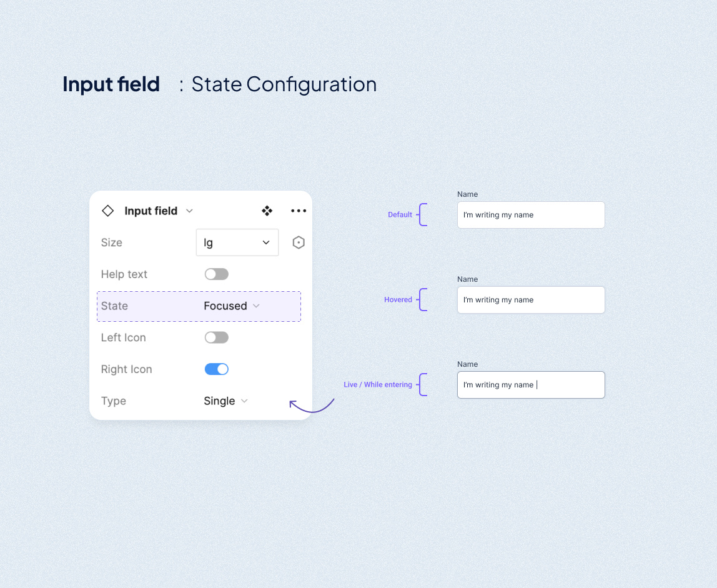Open the instance swap icon in the panel header
The height and width of the screenshot is (588, 717).
pyautogui.click(x=267, y=211)
